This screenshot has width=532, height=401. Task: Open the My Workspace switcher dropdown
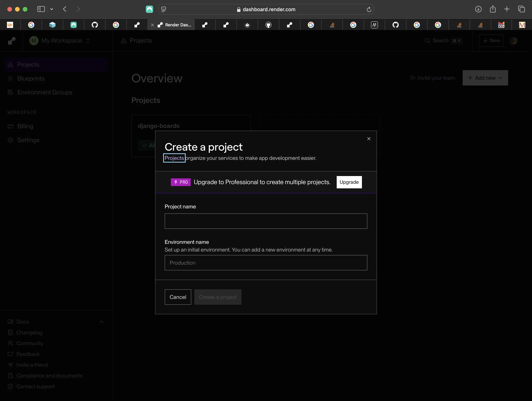pyautogui.click(x=59, y=41)
